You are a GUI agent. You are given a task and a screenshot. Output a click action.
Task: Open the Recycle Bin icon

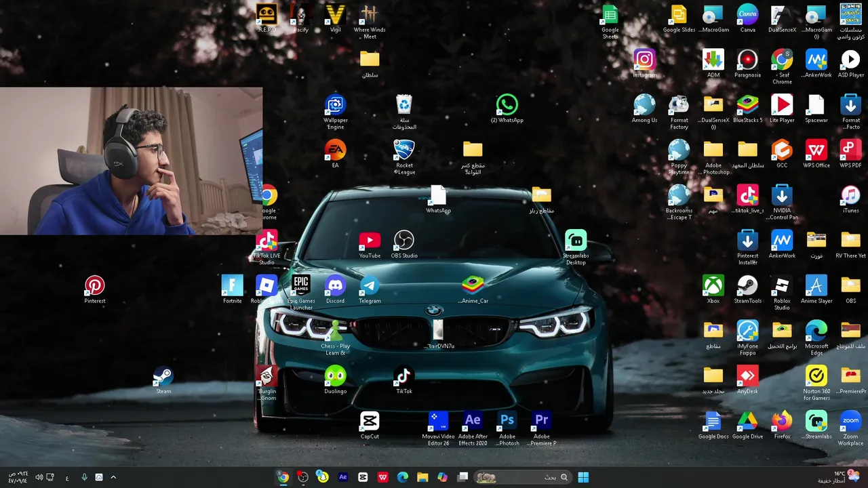[404, 112]
